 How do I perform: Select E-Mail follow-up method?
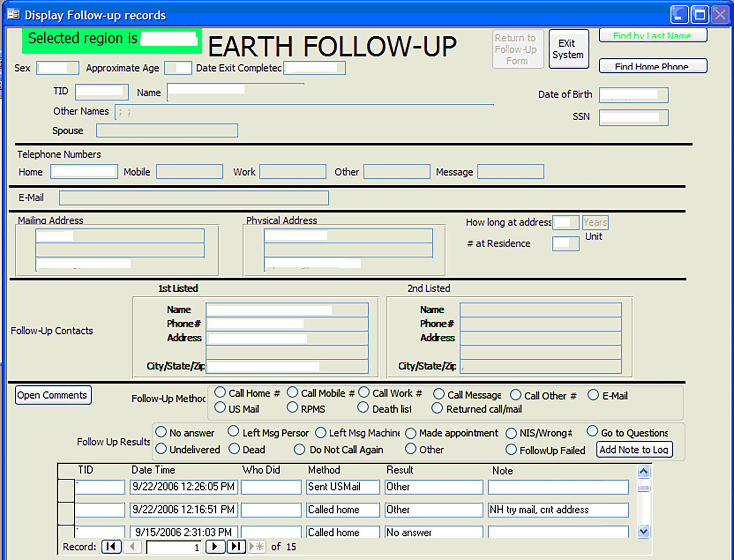[x=593, y=395]
